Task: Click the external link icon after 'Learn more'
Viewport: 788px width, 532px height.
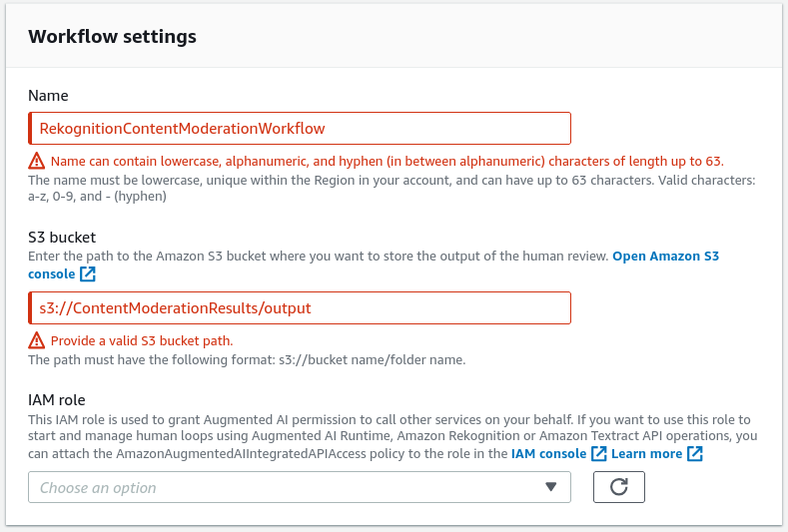Action: pyautogui.click(x=694, y=453)
